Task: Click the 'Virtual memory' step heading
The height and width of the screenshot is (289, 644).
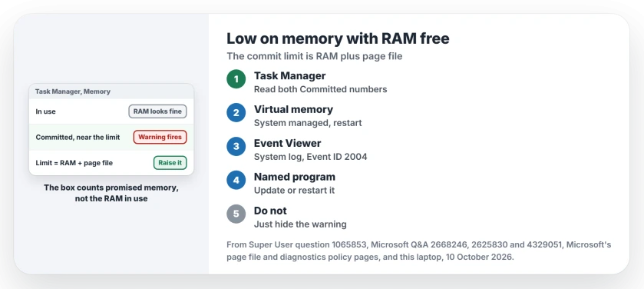Action: pyautogui.click(x=293, y=109)
